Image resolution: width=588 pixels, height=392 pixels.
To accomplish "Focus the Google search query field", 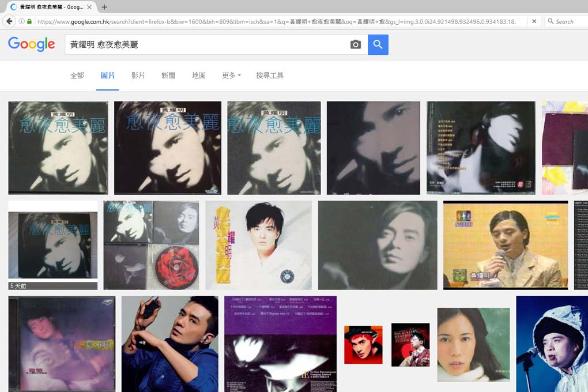I will pyautogui.click(x=206, y=44).
